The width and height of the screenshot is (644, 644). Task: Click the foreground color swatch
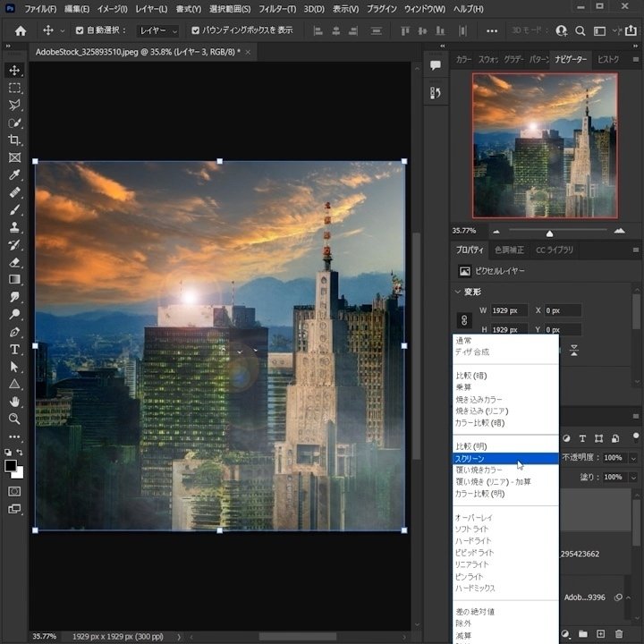[10, 466]
